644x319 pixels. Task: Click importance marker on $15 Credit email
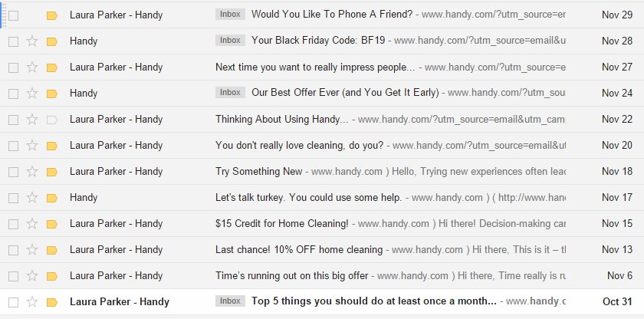coord(52,223)
